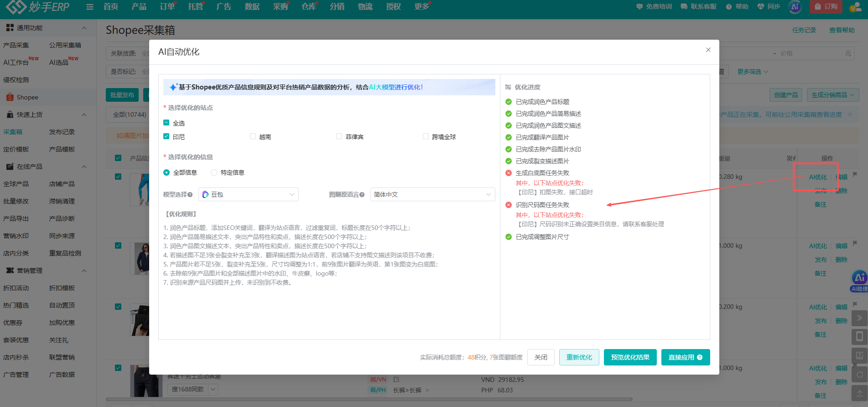Toggle checkbox of the 0.200 kg product row

click(x=118, y=307)
